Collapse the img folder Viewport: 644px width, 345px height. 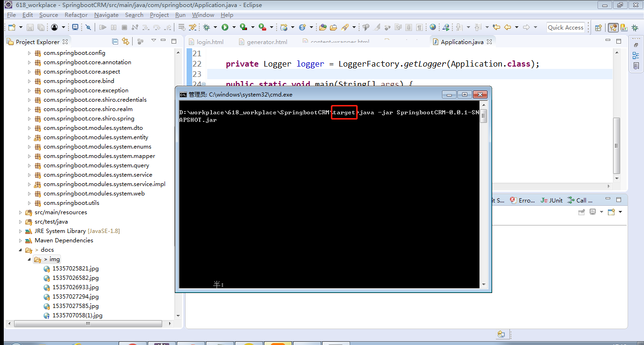point(29,259)
